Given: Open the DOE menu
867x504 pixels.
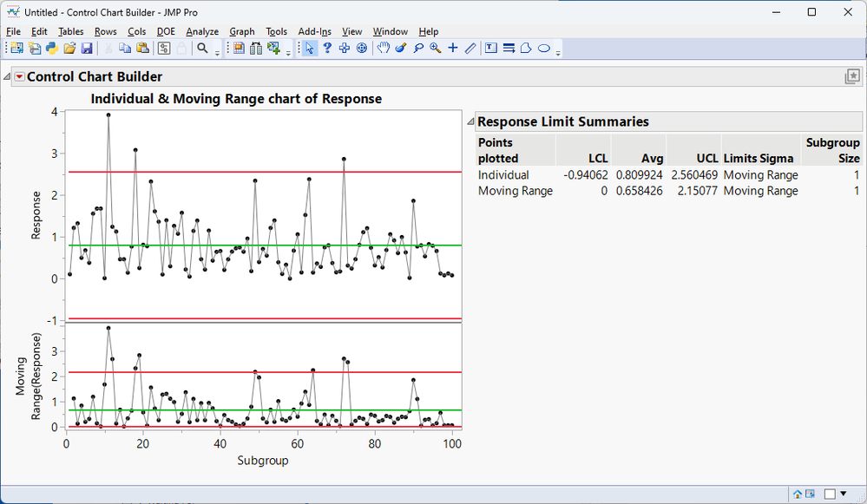Looking at the screenshot, I should click(x=166, y=31).
